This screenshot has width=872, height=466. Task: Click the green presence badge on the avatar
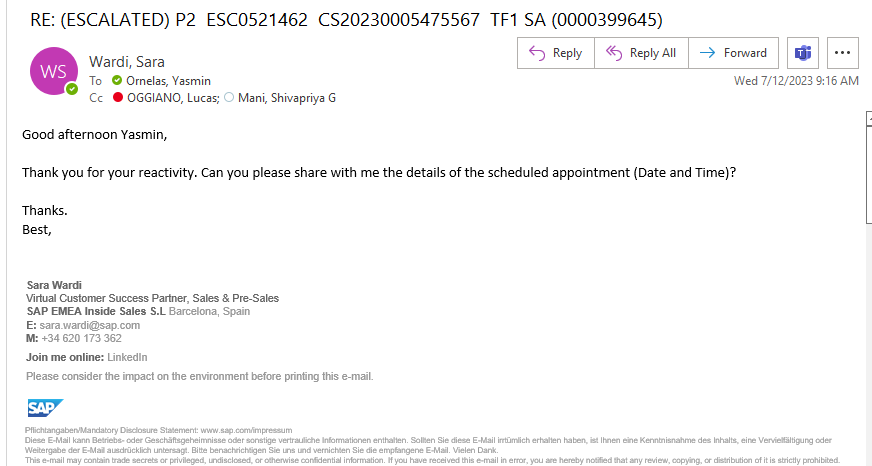72,89
